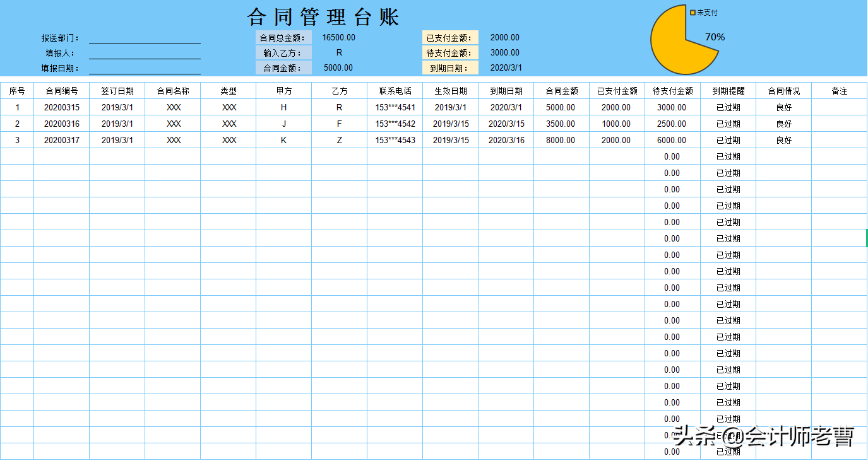This screenshot has width=868, height=461.
Task: Click the 已支付金额 yellow label cell
Action: pyautogui.click(x=449, y=37)
